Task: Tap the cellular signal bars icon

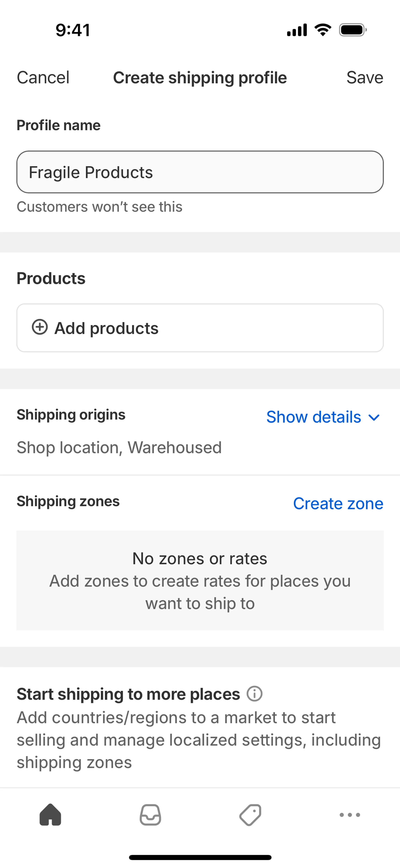Action: click(x=297, y=30)
